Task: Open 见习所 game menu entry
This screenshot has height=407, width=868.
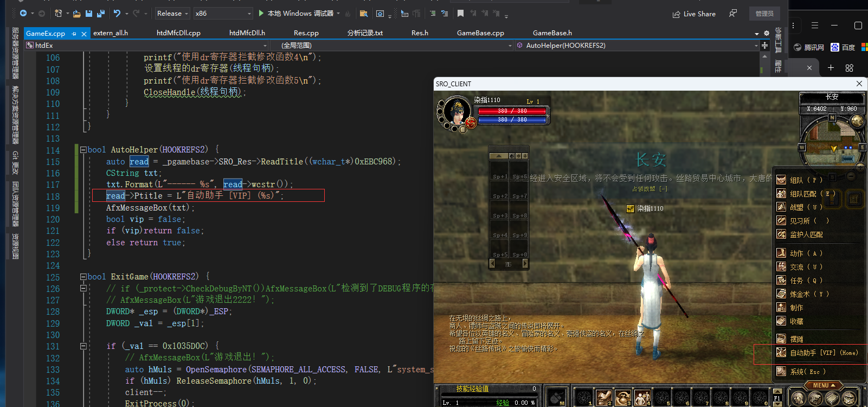Action: 806,221
